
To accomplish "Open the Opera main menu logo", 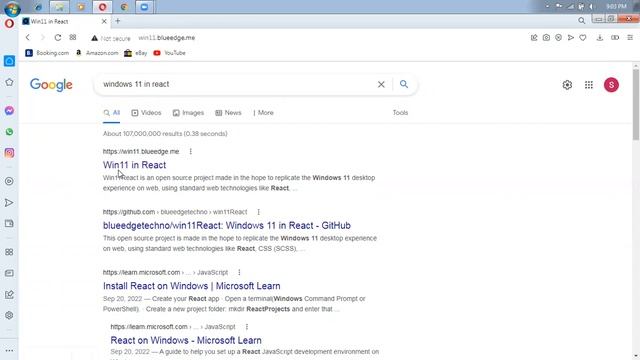I will pos(9,23).
